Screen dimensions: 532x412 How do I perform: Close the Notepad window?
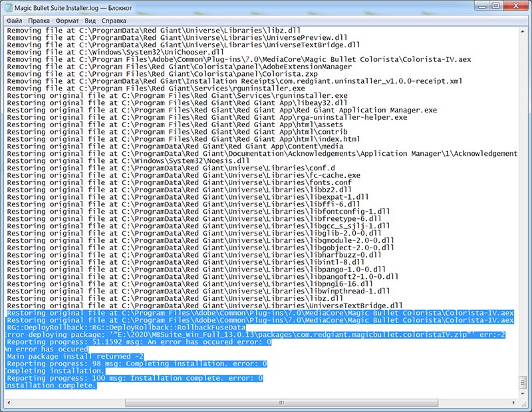pos(516,6)
